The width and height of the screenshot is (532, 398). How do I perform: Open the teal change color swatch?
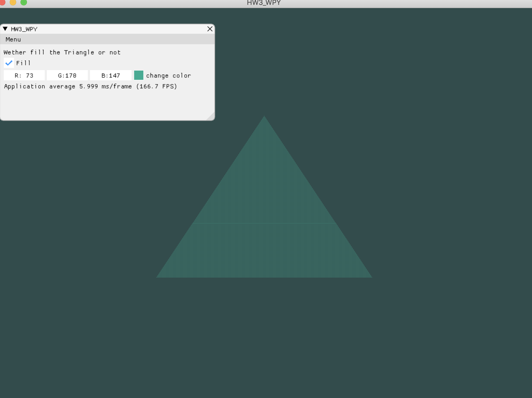(139, 76)
